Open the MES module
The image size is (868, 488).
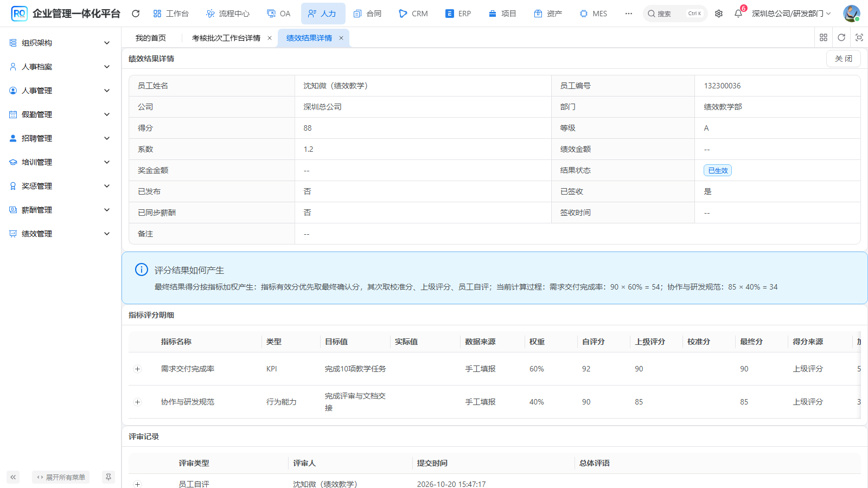593,14
